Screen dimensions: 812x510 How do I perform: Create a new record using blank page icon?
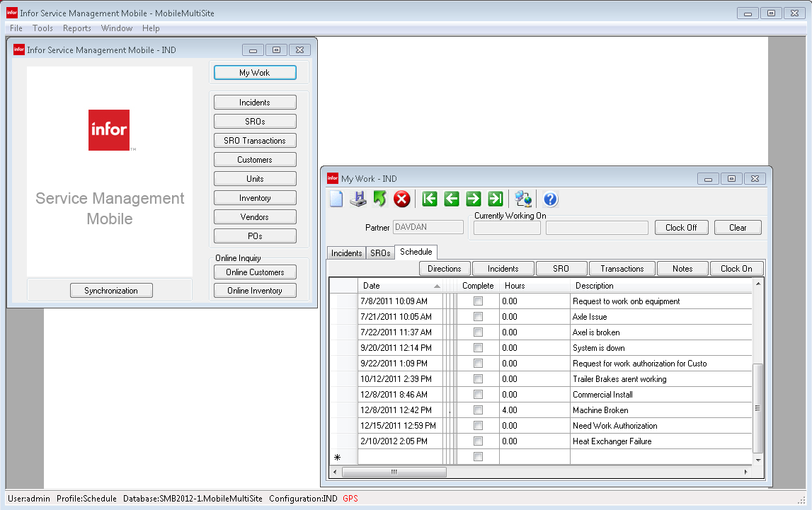point(336,199)
